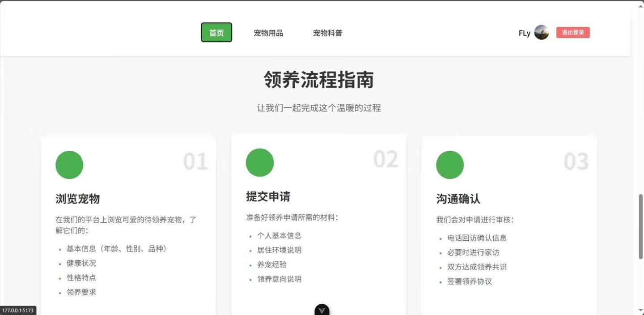Click the 签署领养协议 list item
Viewport: 644px width, 315px height.
pos(470,281)
